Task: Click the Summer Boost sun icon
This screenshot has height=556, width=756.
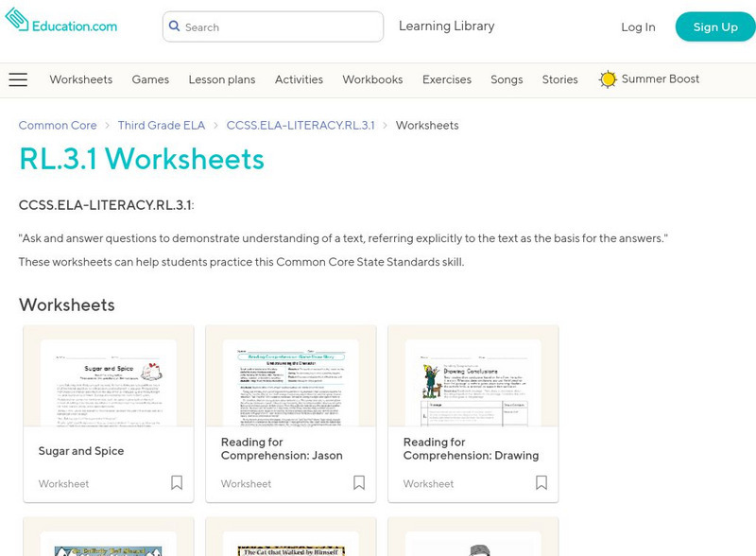Action: tap(608, 79)
